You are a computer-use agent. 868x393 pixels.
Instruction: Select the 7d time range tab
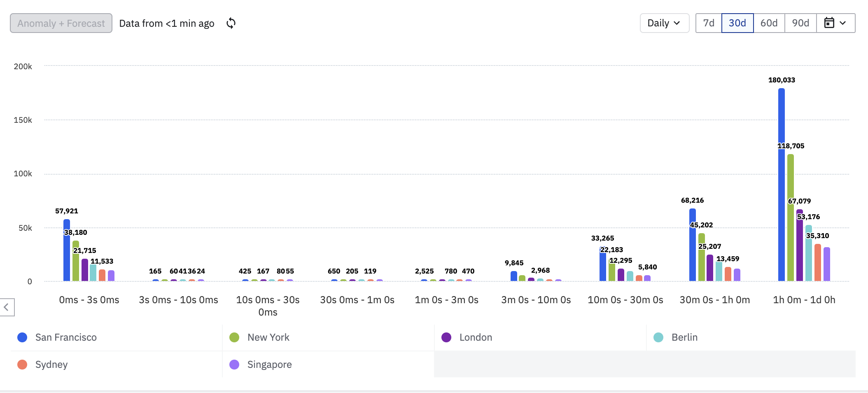click(709, 23)
